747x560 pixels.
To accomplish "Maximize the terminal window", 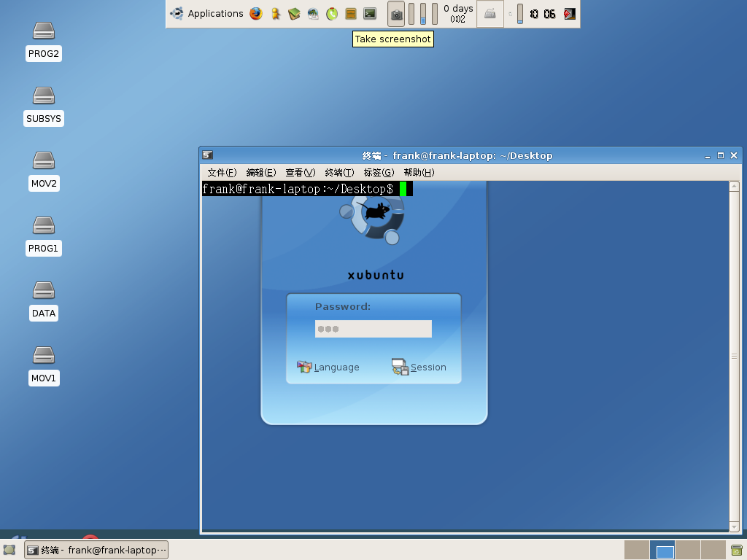I will pos(720,155).
